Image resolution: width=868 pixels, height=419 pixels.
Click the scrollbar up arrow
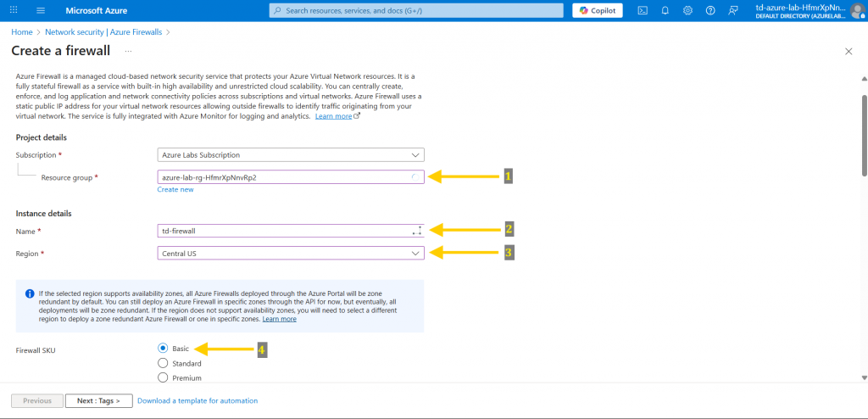coord(864,80)
